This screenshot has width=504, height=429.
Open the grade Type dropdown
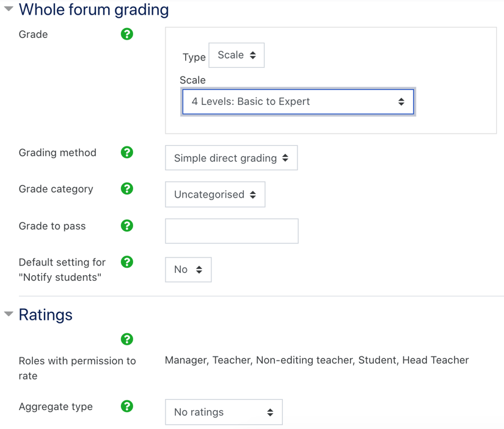click(236, 55)
